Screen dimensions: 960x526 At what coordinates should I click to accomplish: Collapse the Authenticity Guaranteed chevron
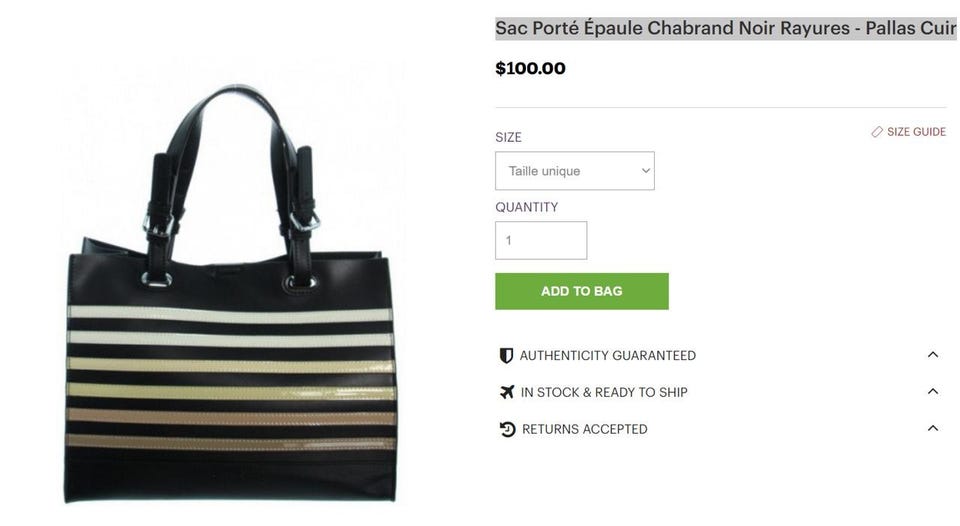point(932,355)
